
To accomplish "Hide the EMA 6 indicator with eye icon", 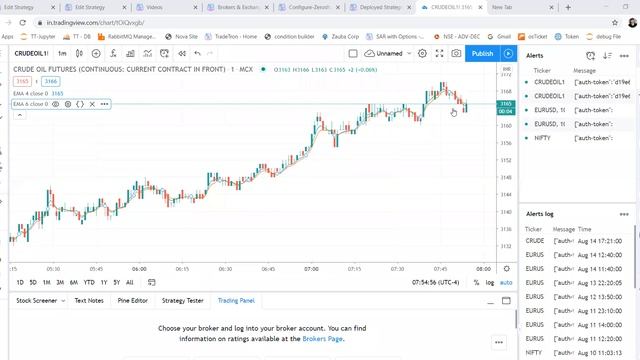I will 56,104.
